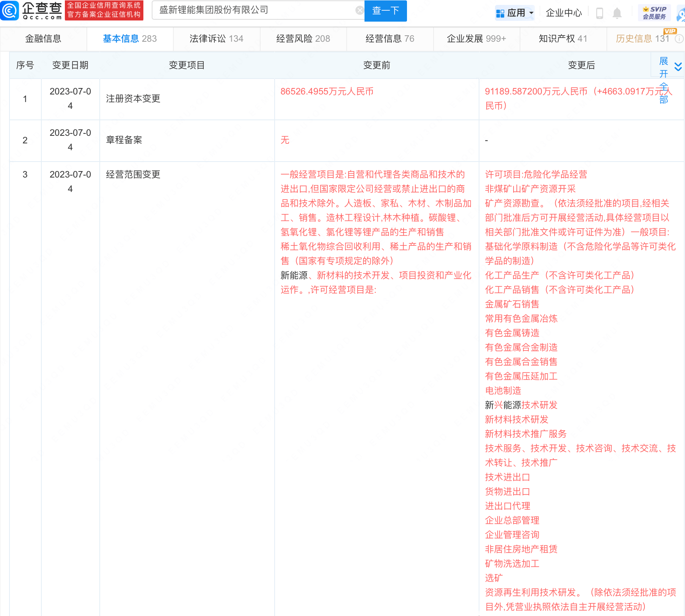Click the 化工产品销售 line

(x=560, y=290)
